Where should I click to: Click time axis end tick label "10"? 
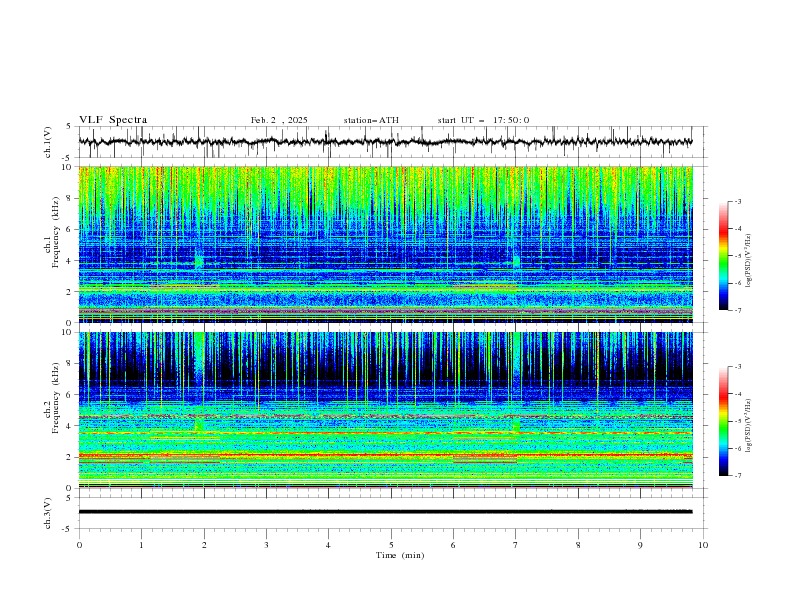pyautogui.click(x=703, y=545)
